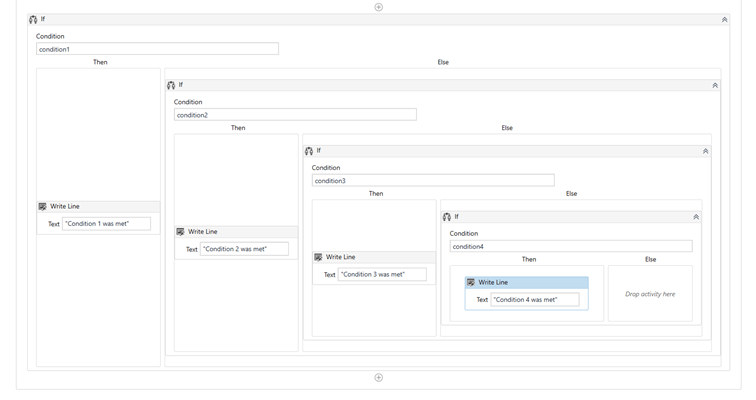The height and width of the screenshot is (400, 756).
Task: Click the If icon of the condition2 block
Action: coord(171,85)
